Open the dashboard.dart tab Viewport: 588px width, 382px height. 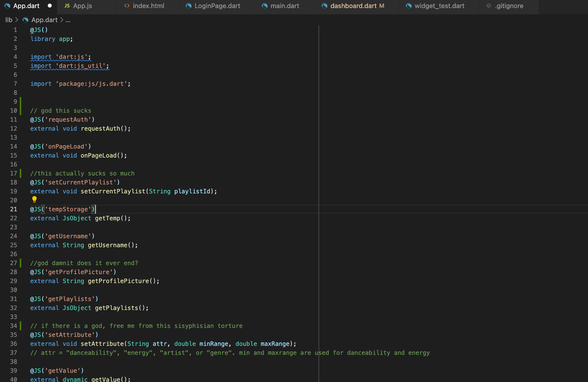click(x=353, y=6)
